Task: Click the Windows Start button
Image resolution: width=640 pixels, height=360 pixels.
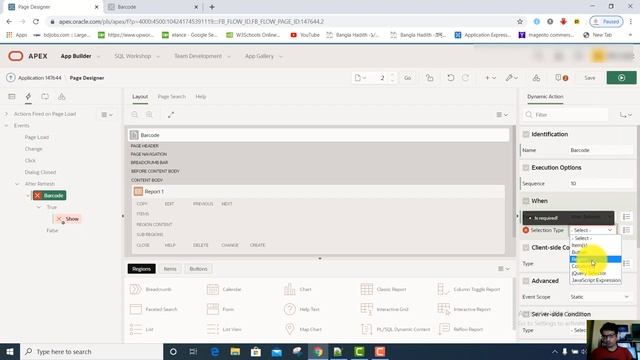Action: pos(10,351)
